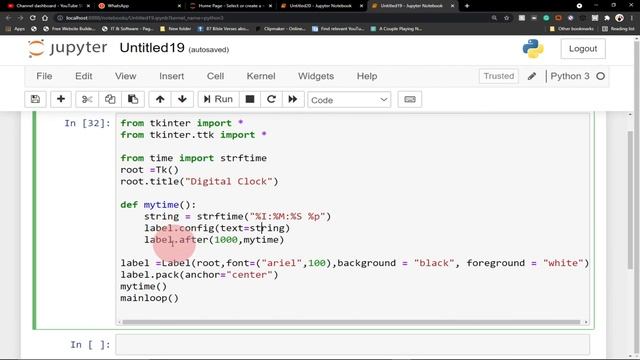Open the Apps bookmarks shortcut
Viewport: 640px width, 360px height.
[x=16, y=29]
